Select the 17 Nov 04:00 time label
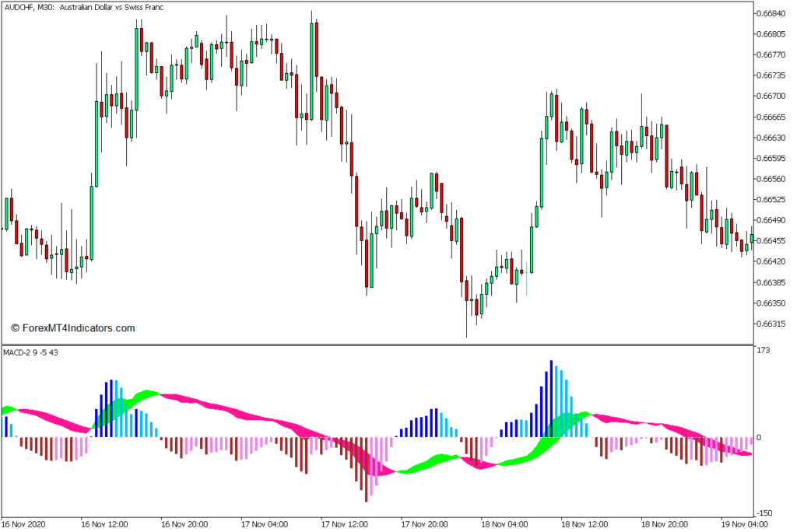This screenshot has width=797, height=532. coord(265,524)
